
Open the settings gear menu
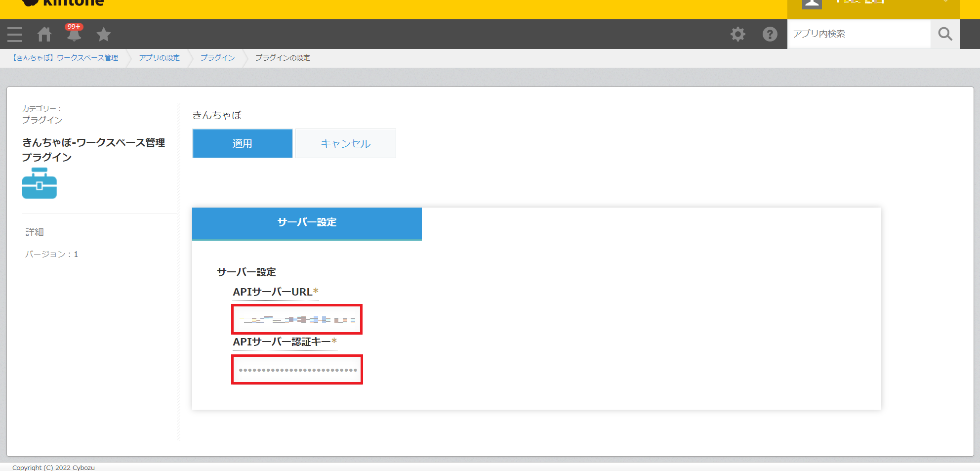738,34
